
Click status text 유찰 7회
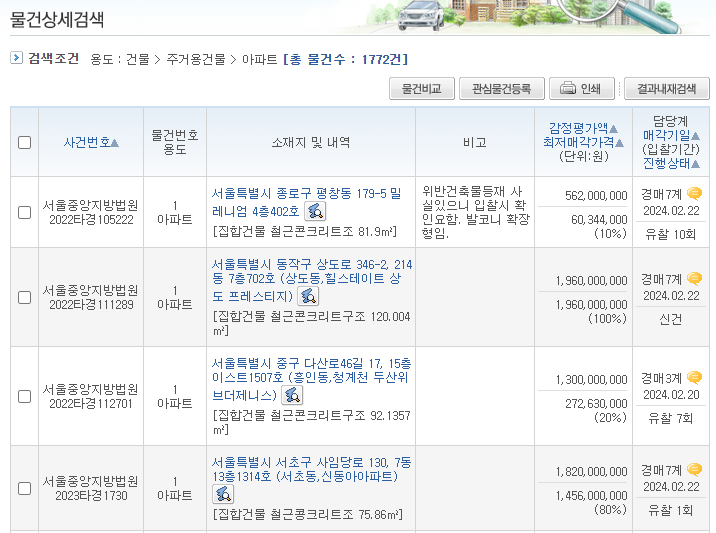(670, 418)
